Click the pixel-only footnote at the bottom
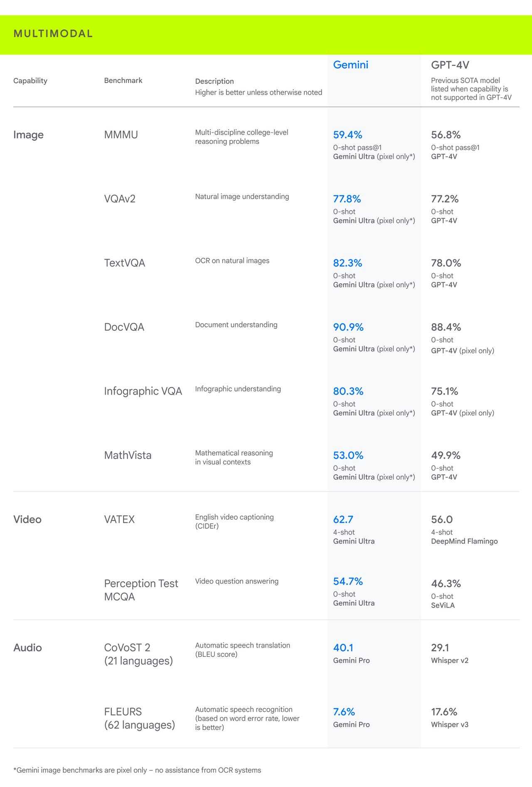Screen dimensions: 532x787 pyautogui.click(x=137, y=770)
